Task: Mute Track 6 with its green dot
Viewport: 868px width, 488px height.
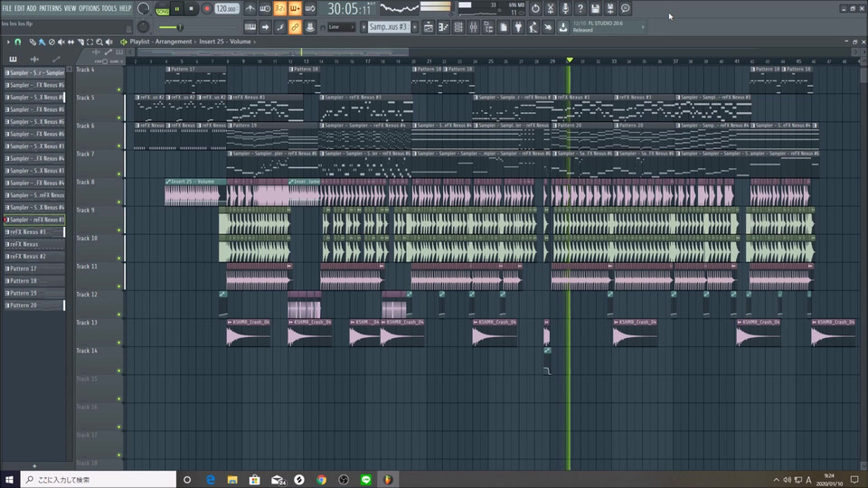Action: click(119, 146)
